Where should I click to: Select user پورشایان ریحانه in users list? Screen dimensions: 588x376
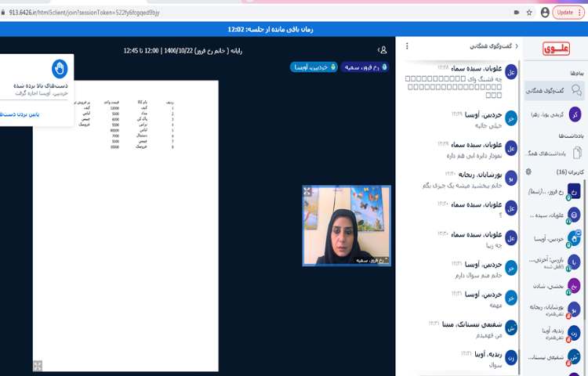pos(554,309)
